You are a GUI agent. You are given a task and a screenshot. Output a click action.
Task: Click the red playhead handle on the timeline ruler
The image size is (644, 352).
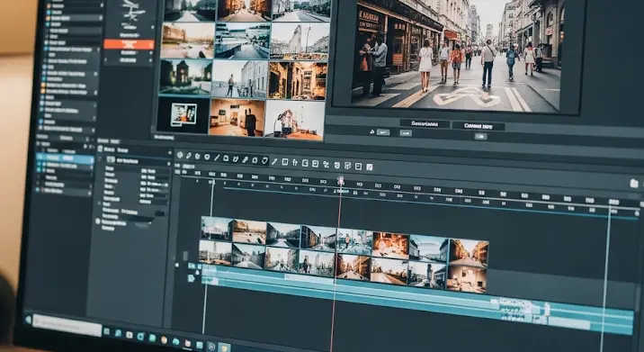[x=341, y=180]
